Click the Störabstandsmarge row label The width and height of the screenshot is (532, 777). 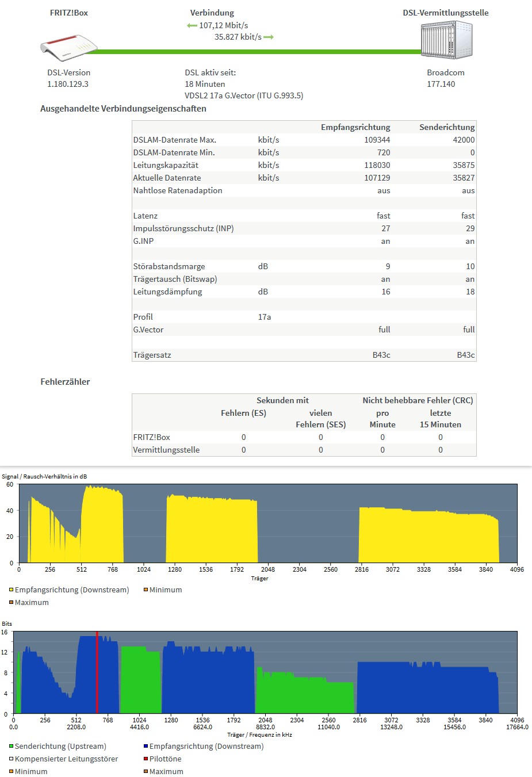pyautogui.click(x=169, y=266)
